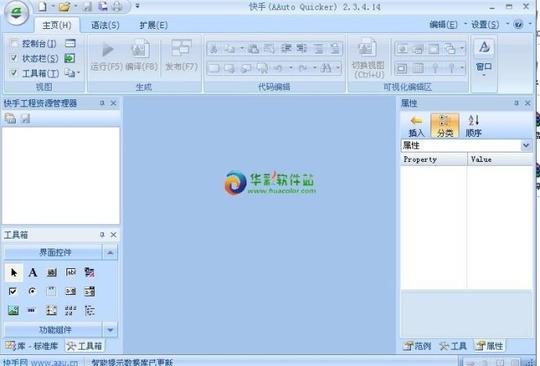
Task: Select the A text label control
Action: [x=33, y=272]
